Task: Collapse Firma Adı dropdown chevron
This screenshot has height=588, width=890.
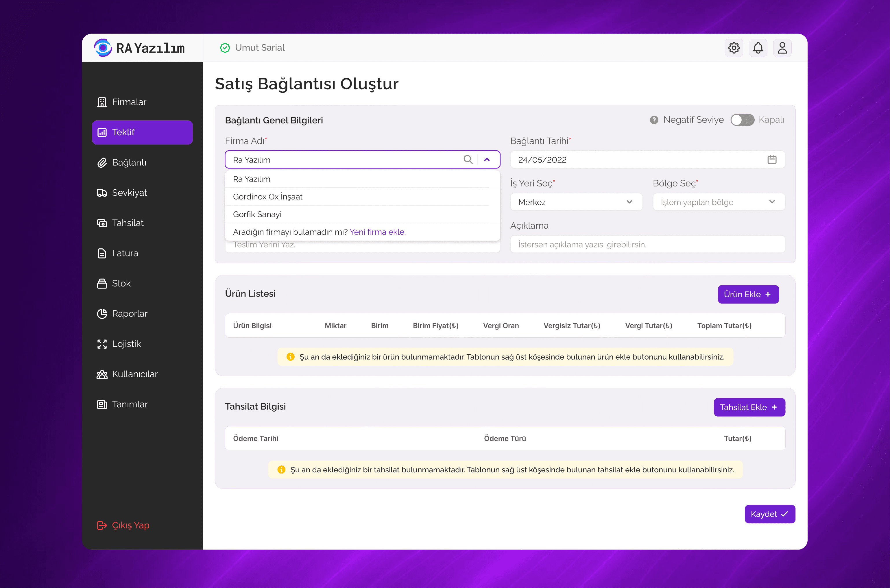Action: coord(487,160)
